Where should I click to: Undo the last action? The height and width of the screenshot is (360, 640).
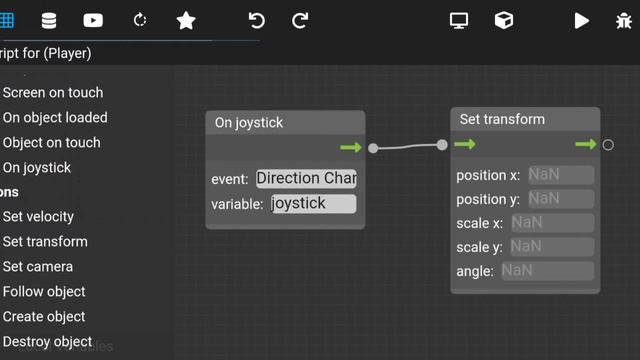pos(257,20)
